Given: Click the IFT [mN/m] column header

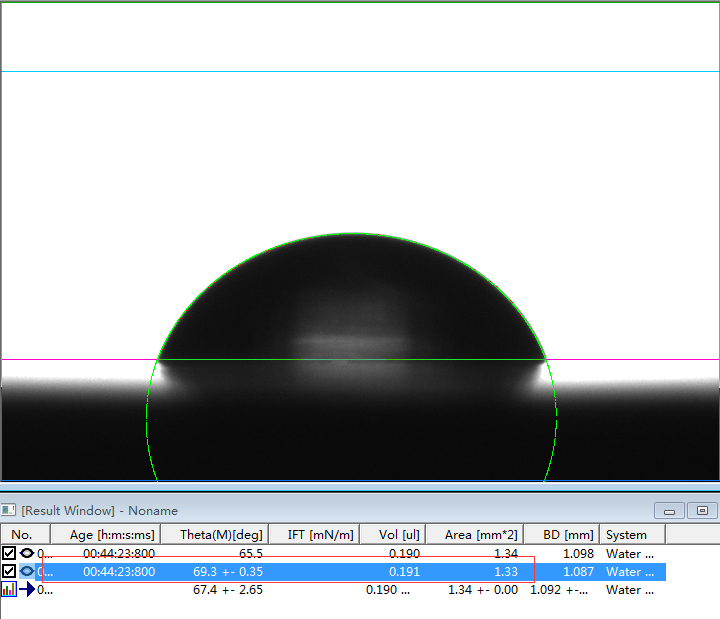Looking at the screenshot, I should (314, 535).
